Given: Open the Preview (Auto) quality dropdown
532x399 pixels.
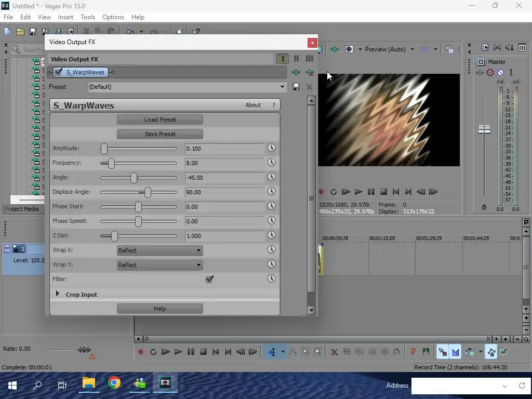Looking at the screenshot, I should (x=412, y=49).
